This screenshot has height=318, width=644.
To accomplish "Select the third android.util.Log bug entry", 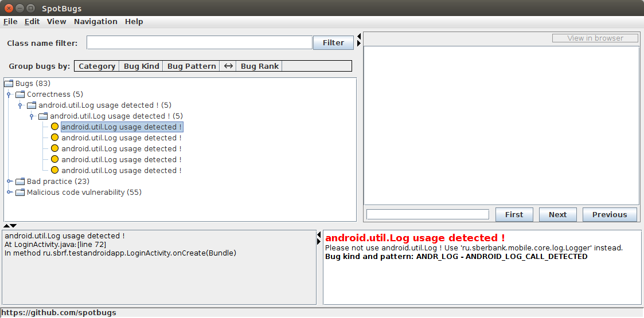I will 121,148.
